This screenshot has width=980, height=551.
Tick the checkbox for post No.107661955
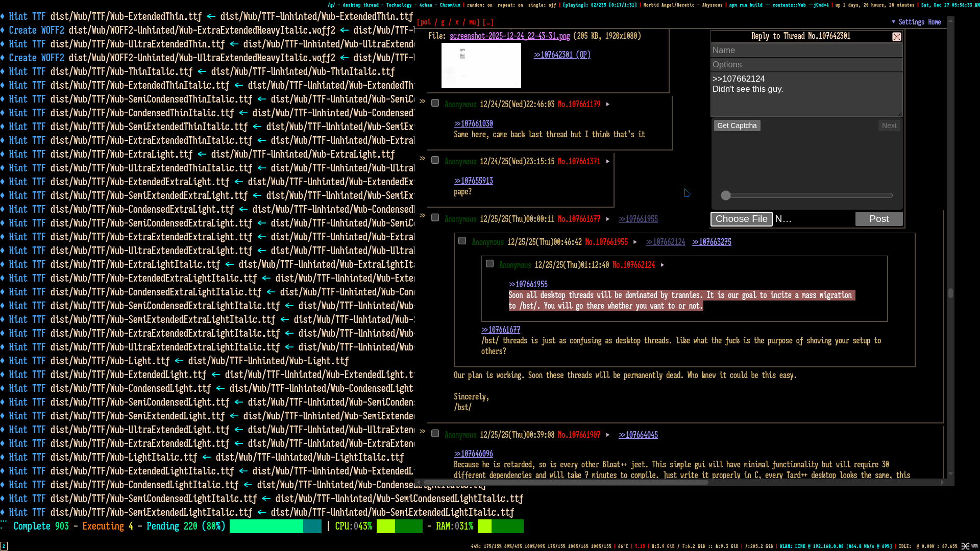pos(462,241)
